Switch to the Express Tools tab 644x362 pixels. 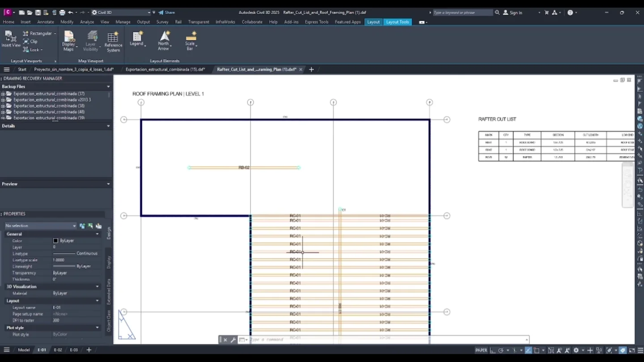click(317, 22)
